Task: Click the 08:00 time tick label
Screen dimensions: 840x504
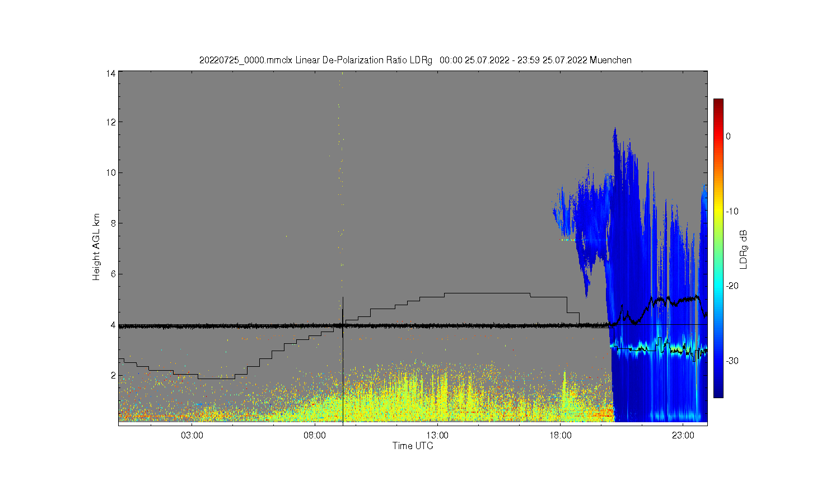Action: point(315,436)
